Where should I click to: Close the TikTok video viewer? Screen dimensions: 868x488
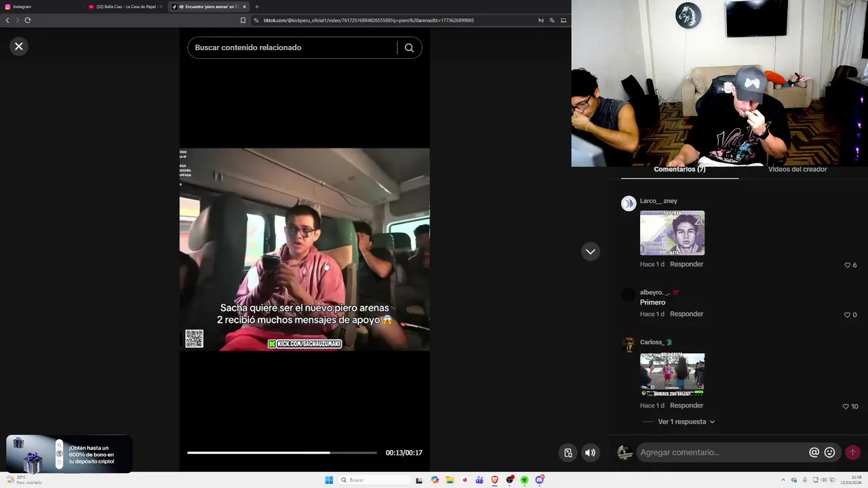click(x=19, y=46)
